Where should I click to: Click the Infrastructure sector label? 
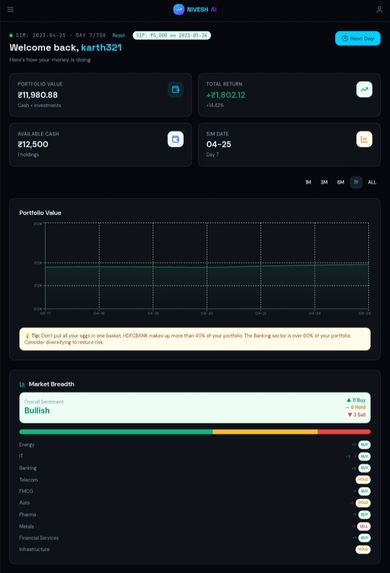pos(34,549)
